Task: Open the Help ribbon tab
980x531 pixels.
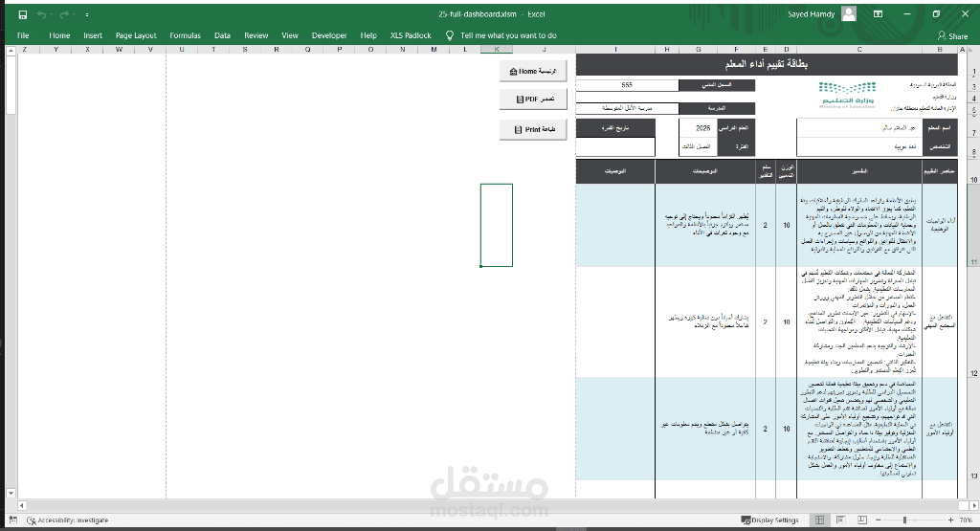Action: coord(368,35)
